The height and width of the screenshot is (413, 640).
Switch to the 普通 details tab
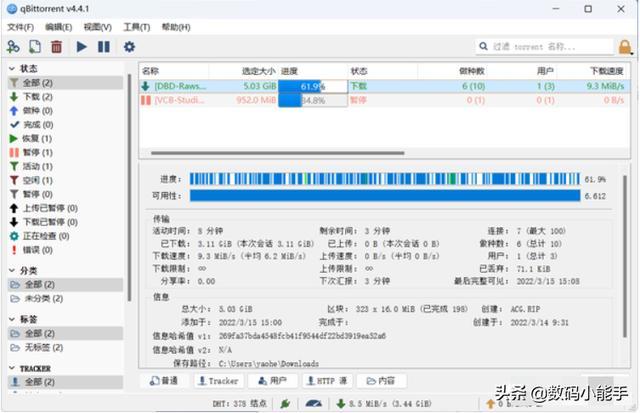click(x=164, y=381)
